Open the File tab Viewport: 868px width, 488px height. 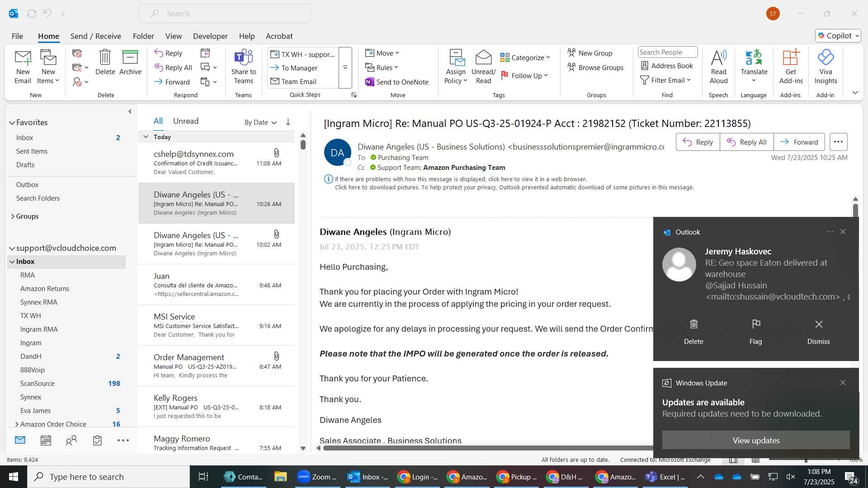[17, 36]
